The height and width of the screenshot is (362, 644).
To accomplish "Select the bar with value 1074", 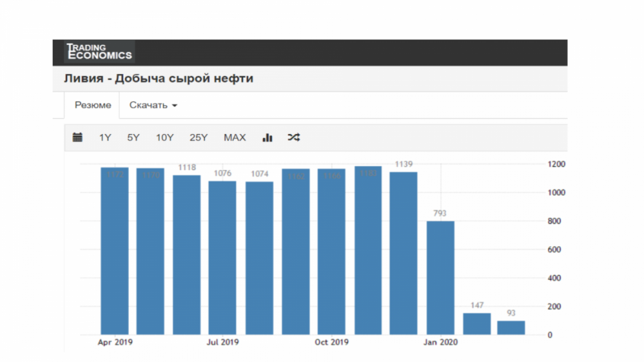I will coord(259,258).
